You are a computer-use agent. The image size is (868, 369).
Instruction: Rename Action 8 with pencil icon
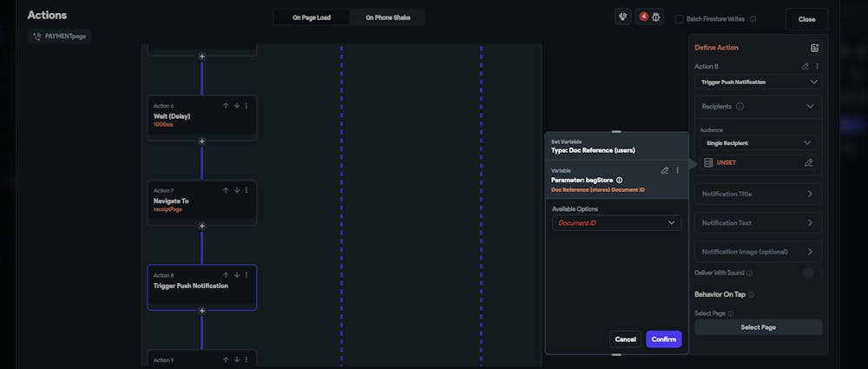[806, 67]
